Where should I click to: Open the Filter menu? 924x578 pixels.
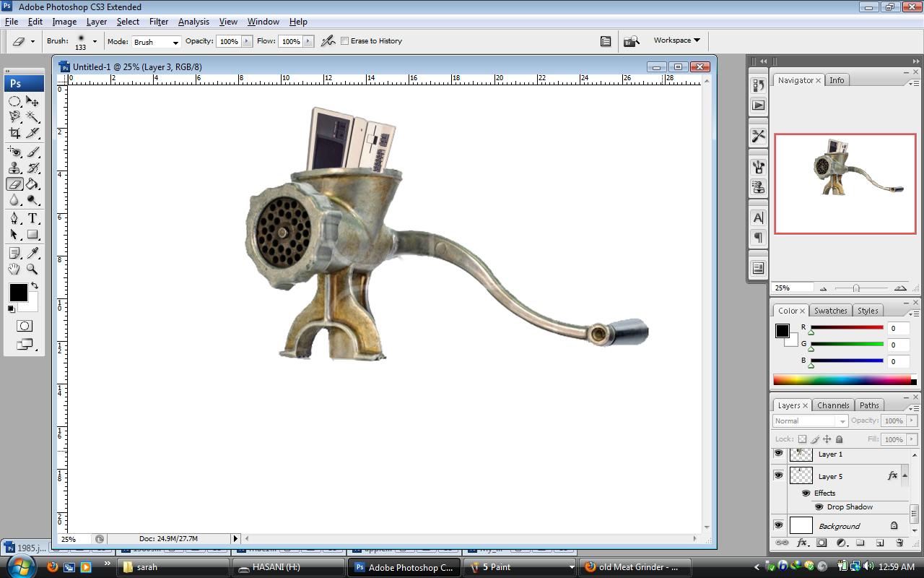[x=159, y=22]
